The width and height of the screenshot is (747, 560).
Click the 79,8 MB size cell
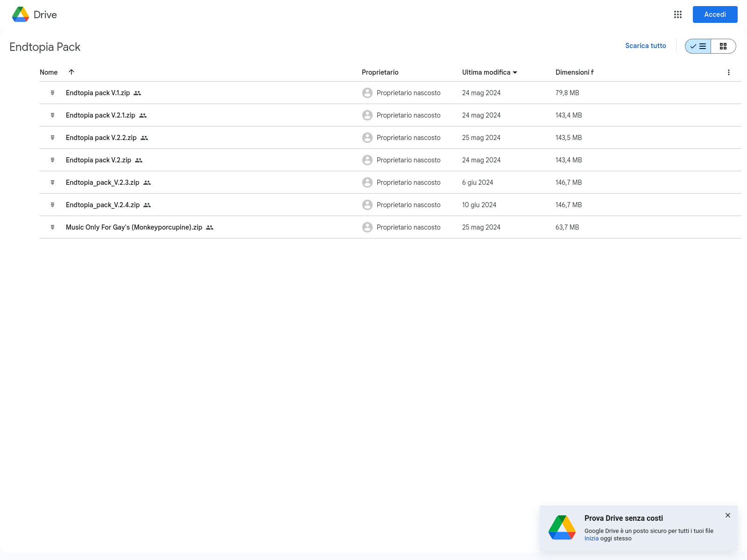click(x=567, y=93)
